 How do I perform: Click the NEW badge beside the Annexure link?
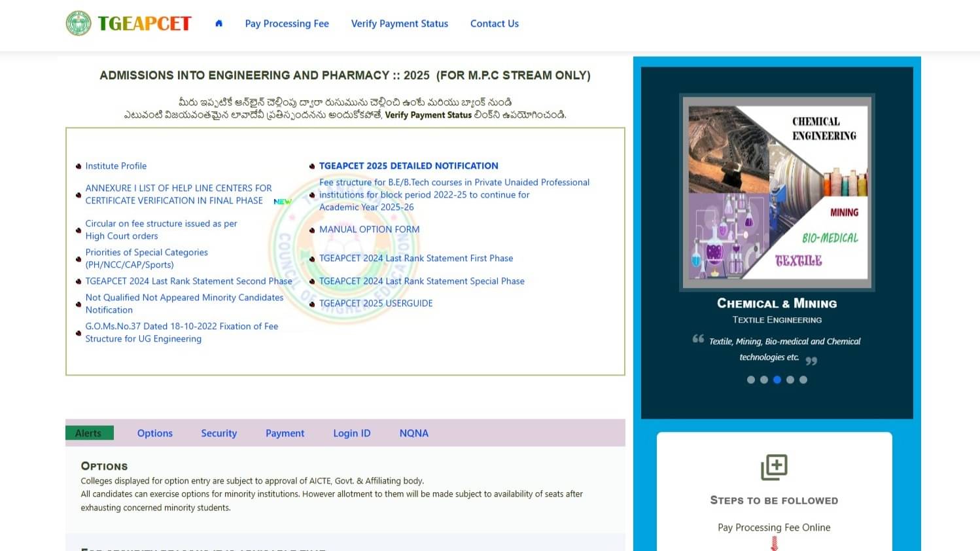tap(282, 201)
